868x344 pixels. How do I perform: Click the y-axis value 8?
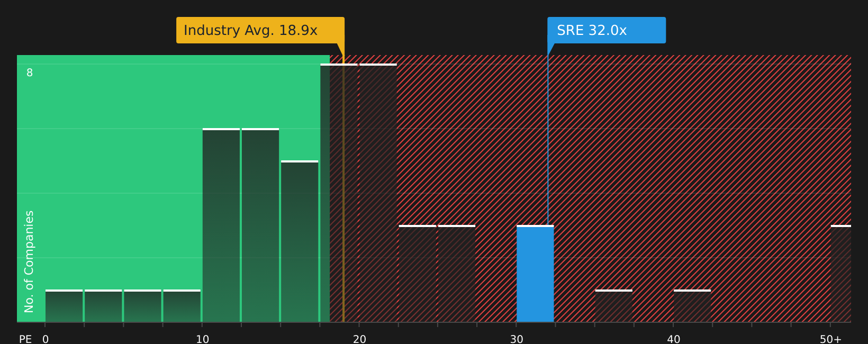tap(30, 73)
